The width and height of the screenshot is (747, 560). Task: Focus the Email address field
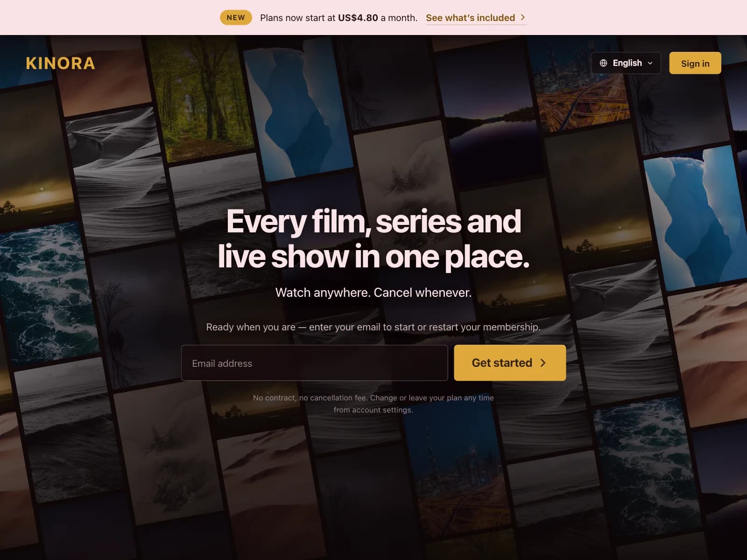(x=314, y=363)
